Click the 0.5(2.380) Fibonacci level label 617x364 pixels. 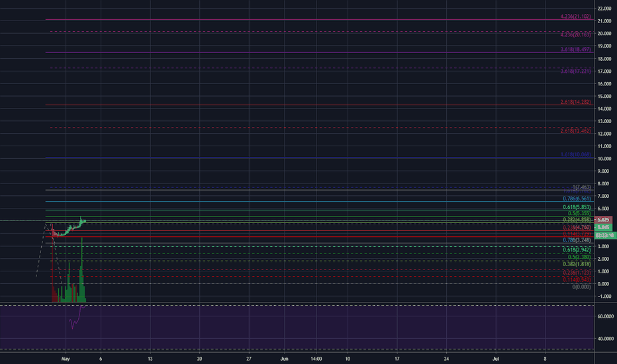(x=579, y=257)
